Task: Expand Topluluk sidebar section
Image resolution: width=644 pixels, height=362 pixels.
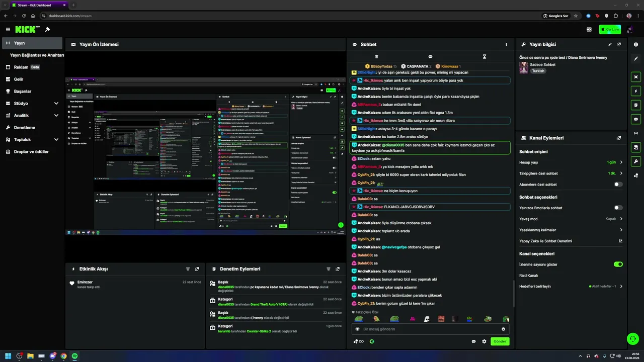Action: [x=33, y=139]
